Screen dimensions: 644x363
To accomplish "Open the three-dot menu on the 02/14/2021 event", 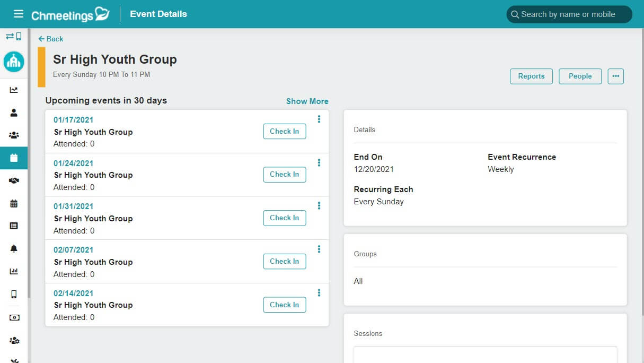I will pyautogui.click(x=319, y=292).
